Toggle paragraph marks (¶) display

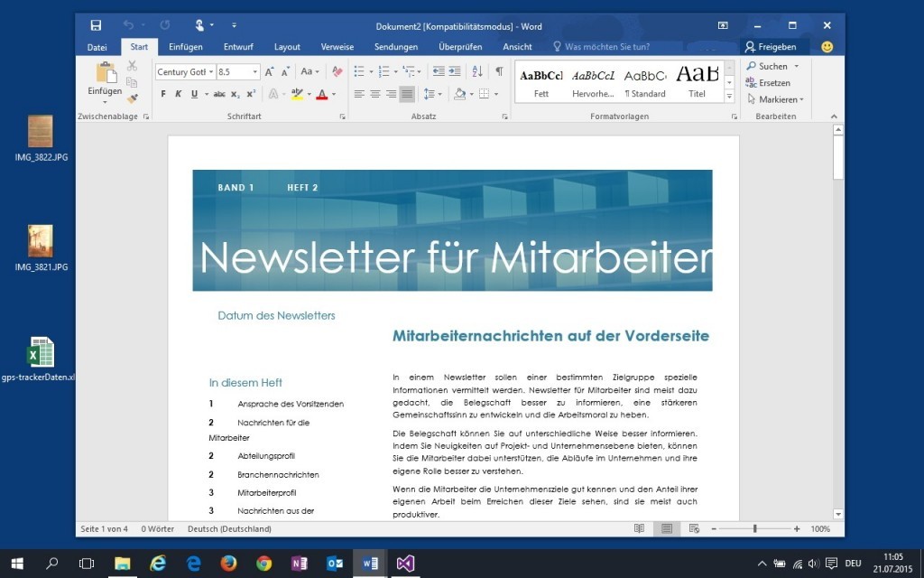click(x=499, y=71)
